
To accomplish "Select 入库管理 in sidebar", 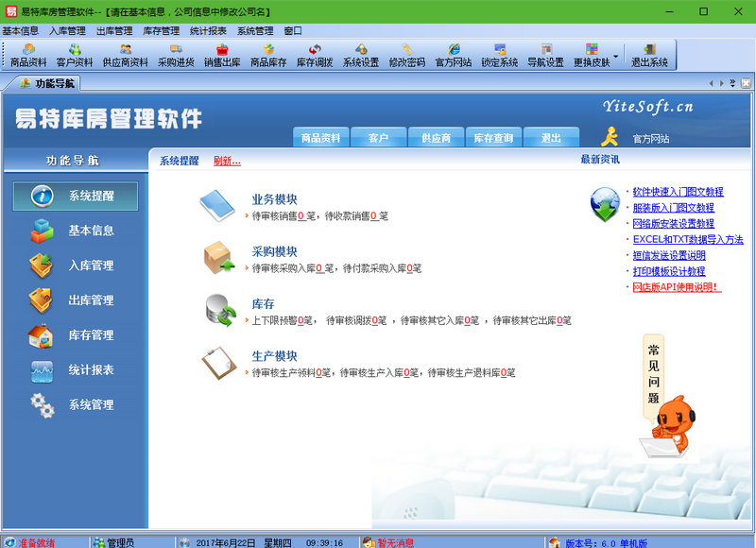I will coord(76,265).
